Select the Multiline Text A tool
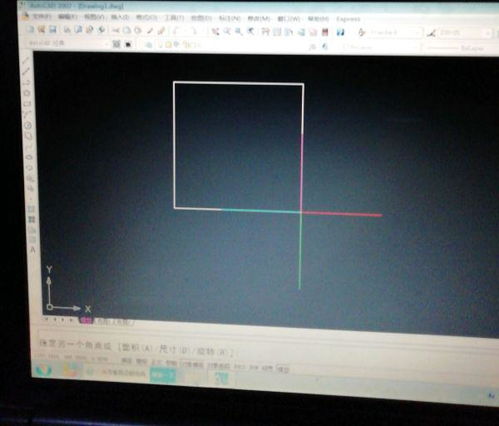This screenshot has height=426, width=499. (x=33, y=250)
